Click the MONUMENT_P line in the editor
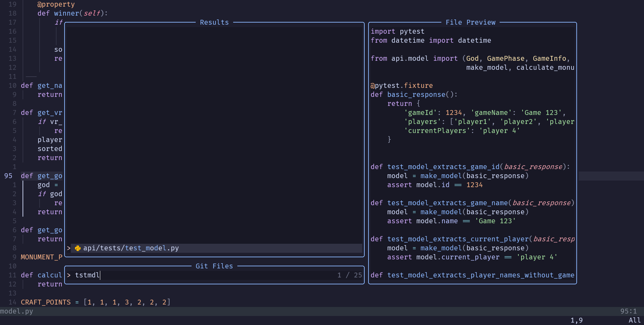This screenshot has width=644, height=325. 42,257
